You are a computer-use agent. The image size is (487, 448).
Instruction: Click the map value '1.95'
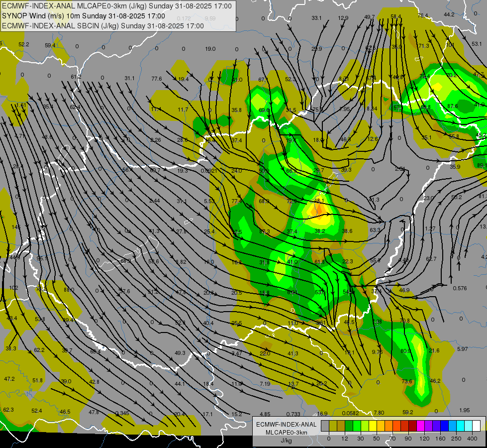pos(464,410)
